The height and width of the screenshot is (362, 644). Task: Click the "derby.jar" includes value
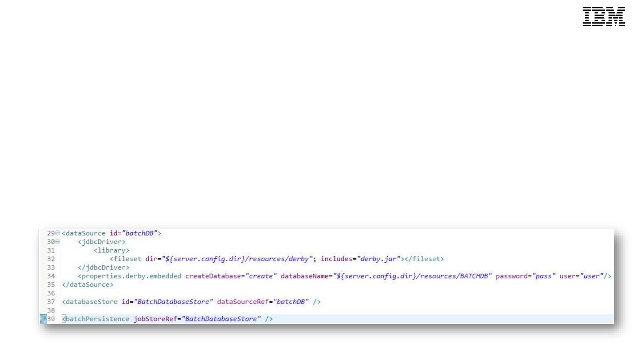click(379, 259)
